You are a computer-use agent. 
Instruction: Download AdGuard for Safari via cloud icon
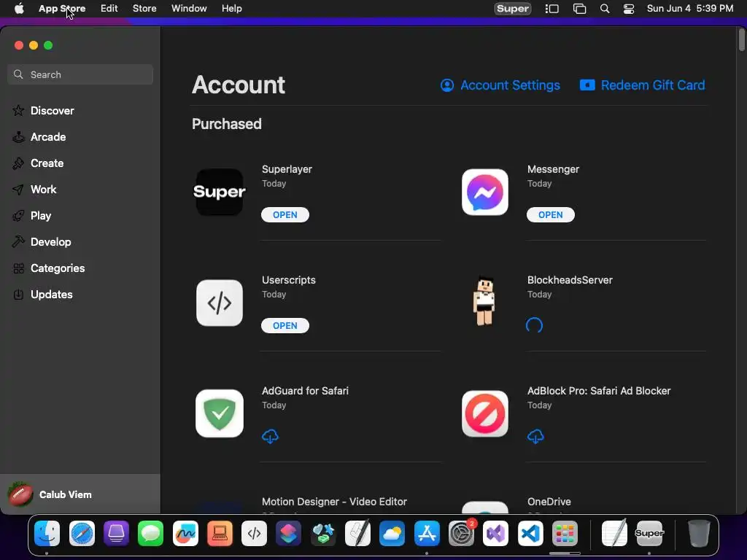pos(270,436)
